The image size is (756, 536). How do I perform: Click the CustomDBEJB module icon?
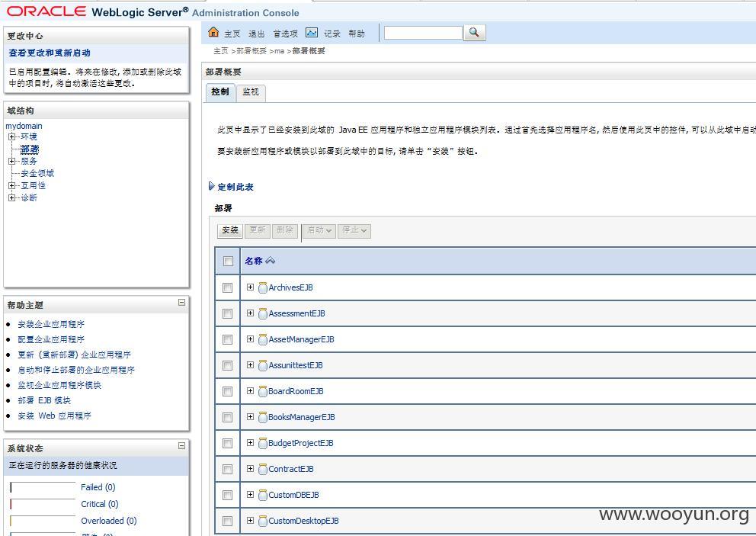263,495
